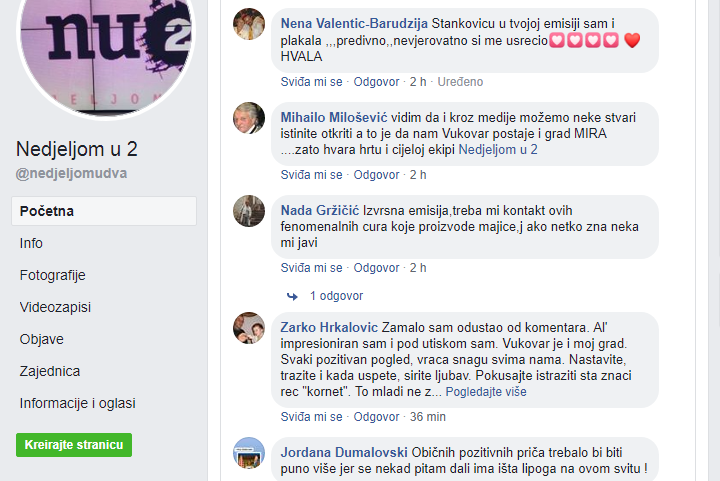Select the Početna tab in sidebar
Viewport: 720px width, 481px height.
104,211
